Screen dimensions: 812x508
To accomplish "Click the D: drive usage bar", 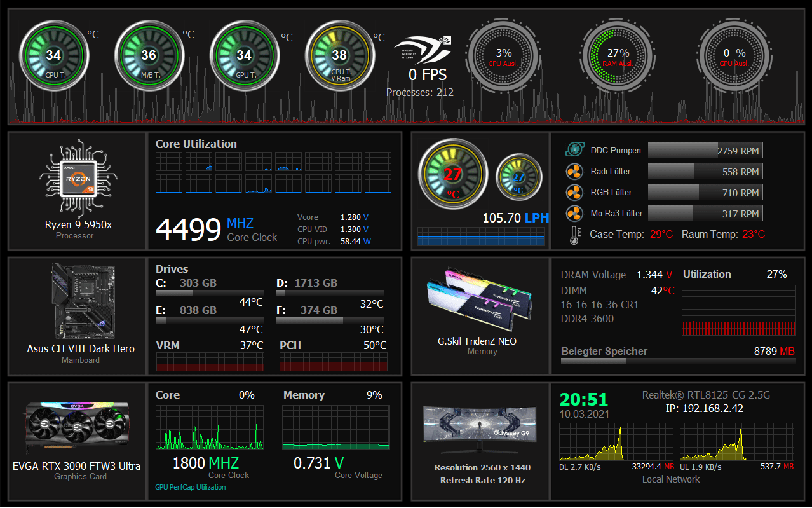I will pos(330,294).
